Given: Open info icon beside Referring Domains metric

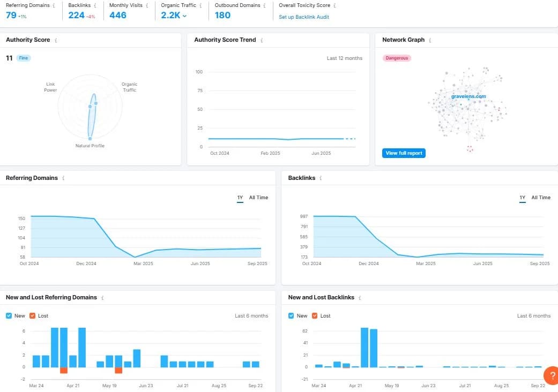Looking at the screenshot, I should coord(54,5).
